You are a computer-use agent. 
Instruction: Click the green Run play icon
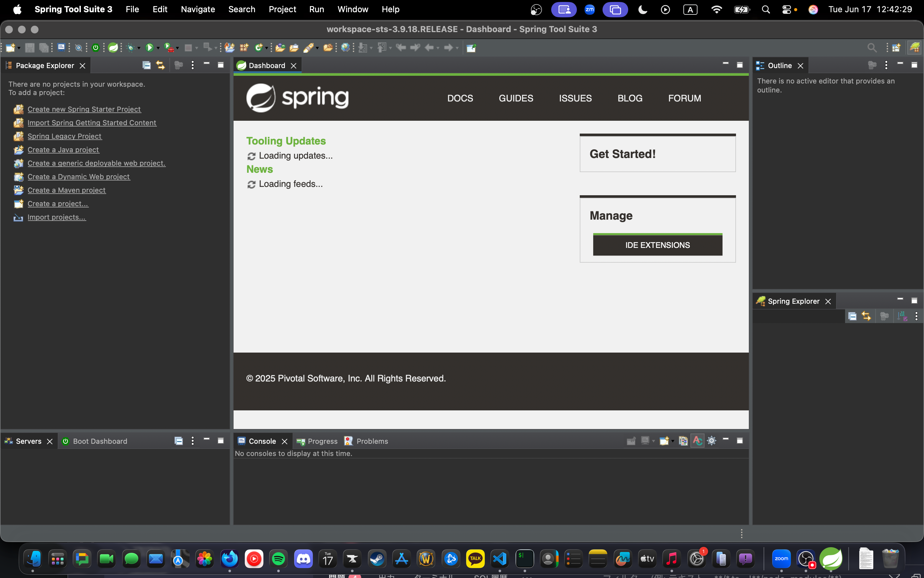pos(149,48)
